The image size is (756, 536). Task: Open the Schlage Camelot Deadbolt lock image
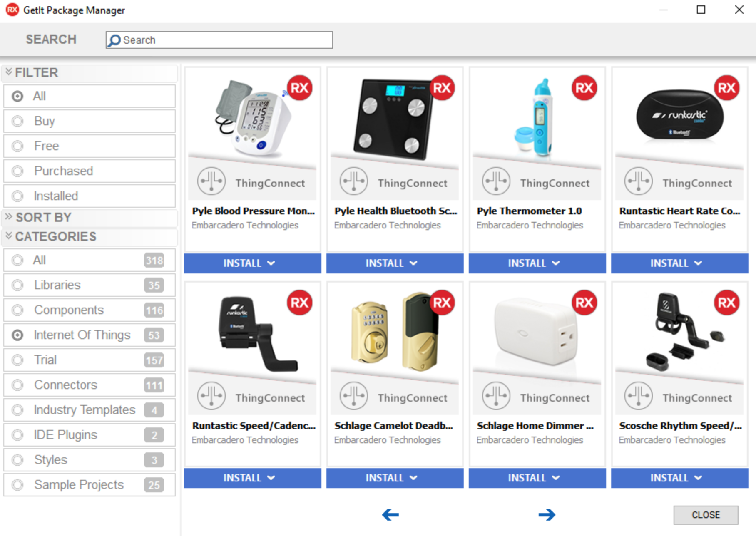(x=395, y=331)
